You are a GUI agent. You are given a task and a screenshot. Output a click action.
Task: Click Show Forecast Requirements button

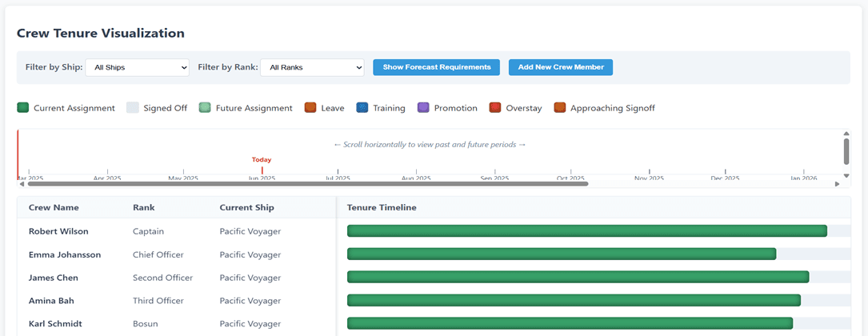(436, 67)
